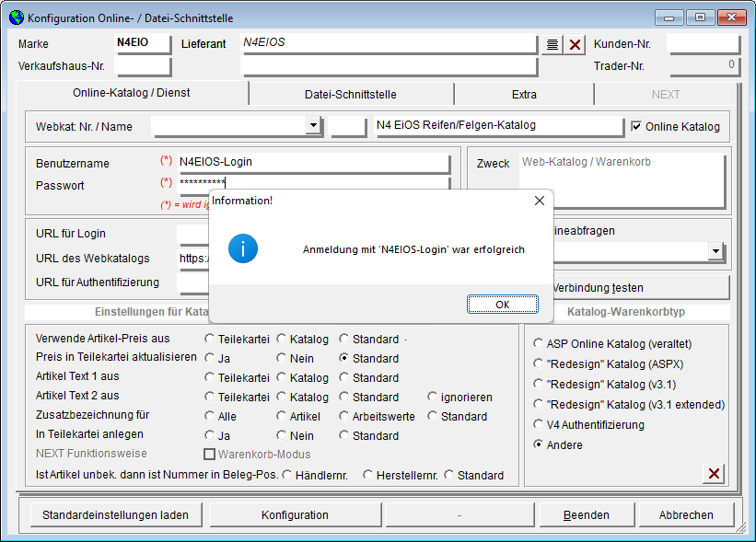Select Andere catalog type option
This screenshot has width=756, height=542.
[538, 444]
